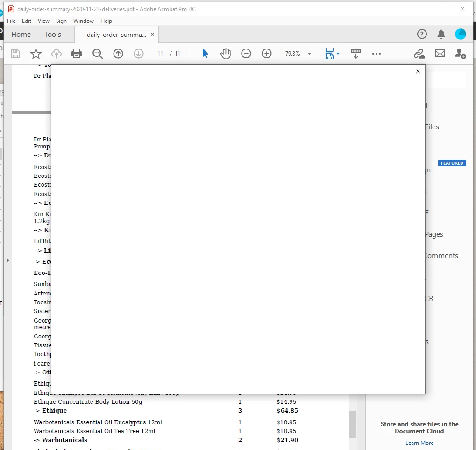Zoom in with the plus icon
Screen dimensions: 476x450
[267, 54]
